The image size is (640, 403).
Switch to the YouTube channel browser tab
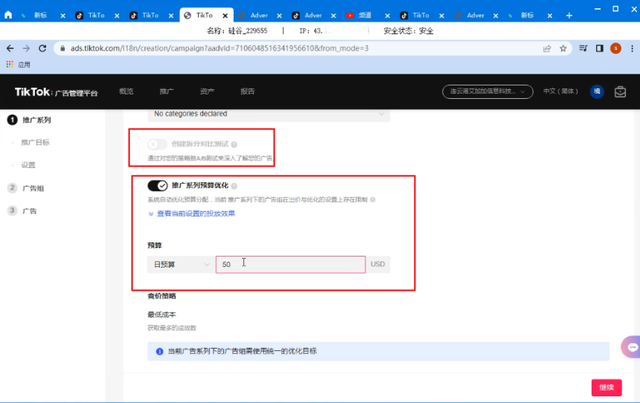(365, 16)
